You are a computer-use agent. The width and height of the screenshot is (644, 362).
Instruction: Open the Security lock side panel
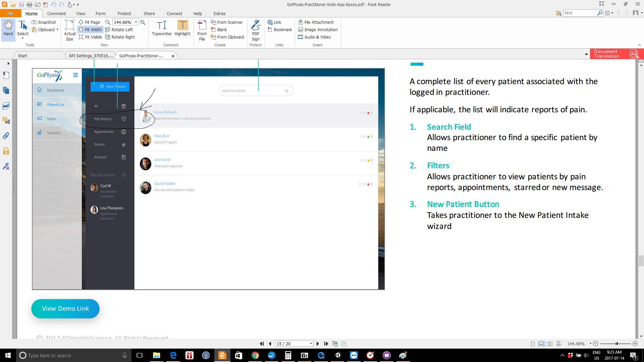[x=6, y=151]
